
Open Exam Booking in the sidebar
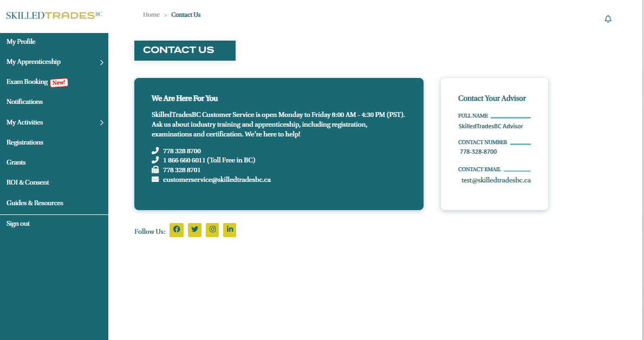[x=27, y=82]
